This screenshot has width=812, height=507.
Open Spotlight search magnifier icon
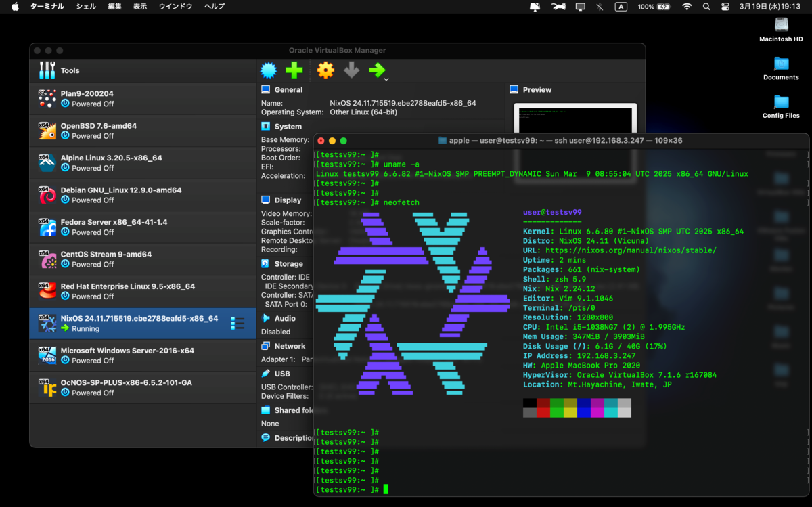pyautogui.click(x=706, y=6)
